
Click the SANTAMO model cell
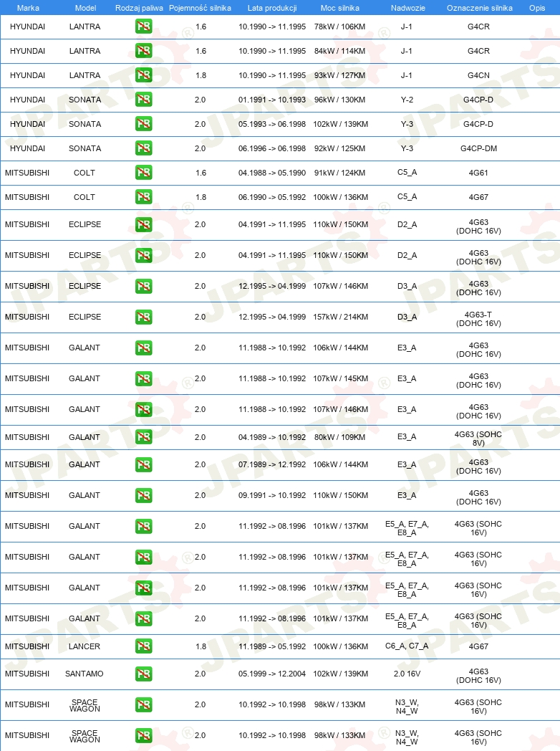[x=85, y=674]
